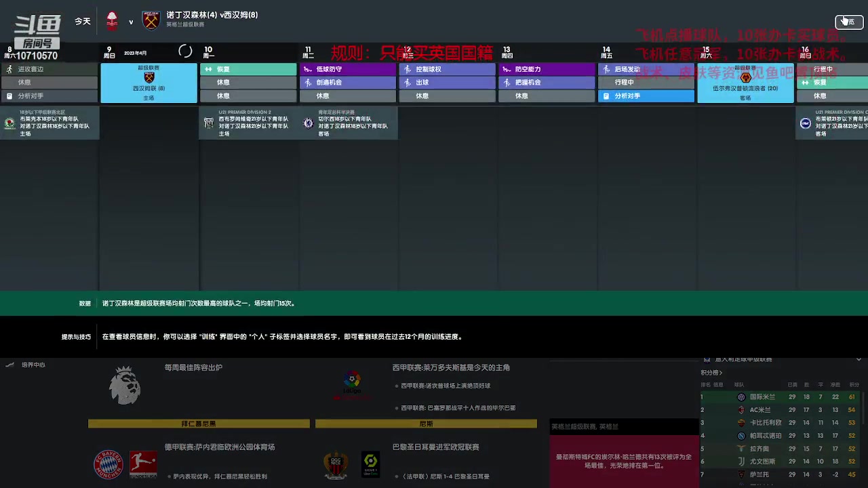868x488 pixels.
Task: Click the top-right 预览 button
Action: [848, 22]
